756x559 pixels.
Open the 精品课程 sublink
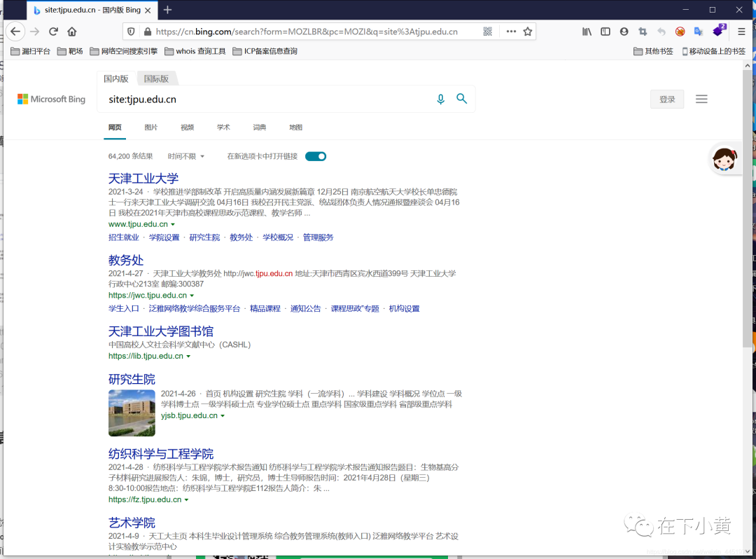265,309
